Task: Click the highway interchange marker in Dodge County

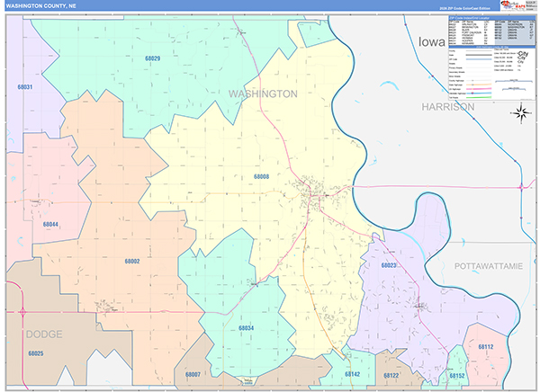Action: click(22, 312)
